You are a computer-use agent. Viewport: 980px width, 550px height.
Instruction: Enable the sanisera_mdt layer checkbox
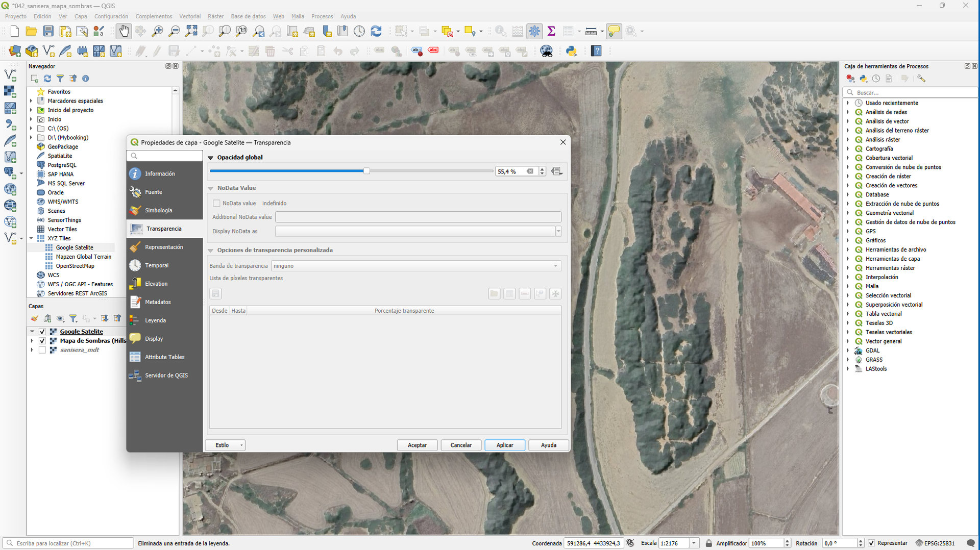click(42, 350)
